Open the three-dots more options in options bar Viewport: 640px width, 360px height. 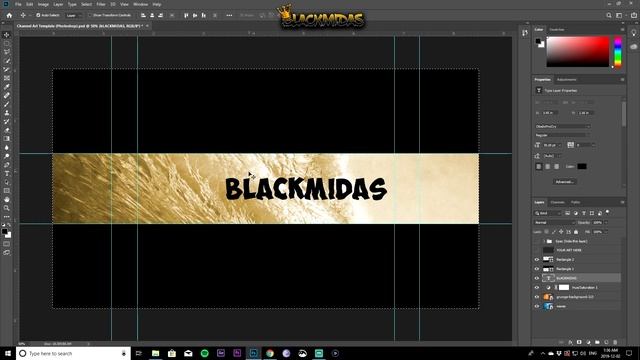229,15
